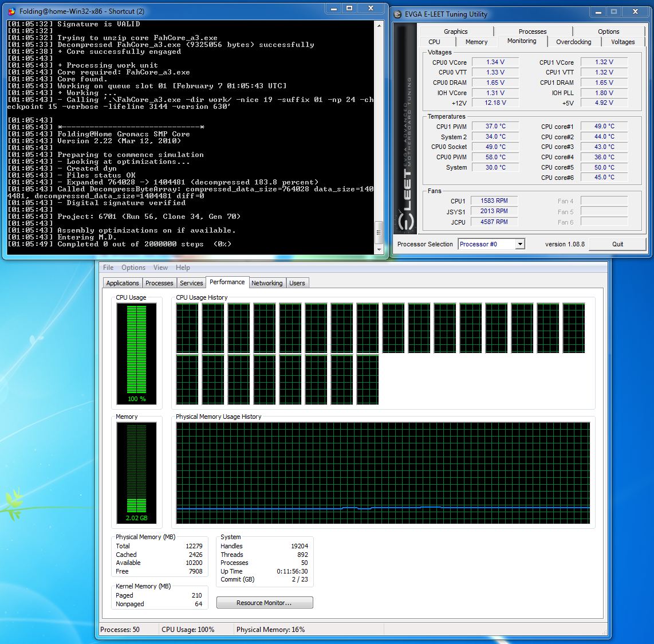654x644 pixels.
Task: Select the Performance tab
Action: tap(227, 282)
